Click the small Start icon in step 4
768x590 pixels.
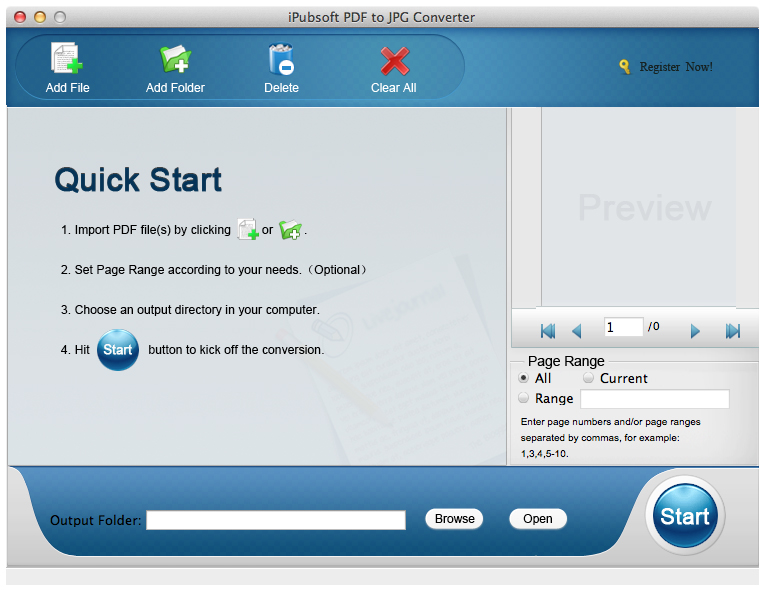click(x=118, y=350)
